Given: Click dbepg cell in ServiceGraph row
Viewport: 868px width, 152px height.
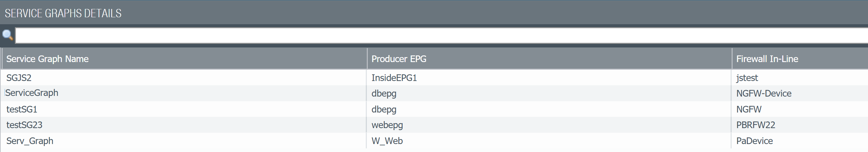Looking at the screenshot, I should tap(384, 93).
